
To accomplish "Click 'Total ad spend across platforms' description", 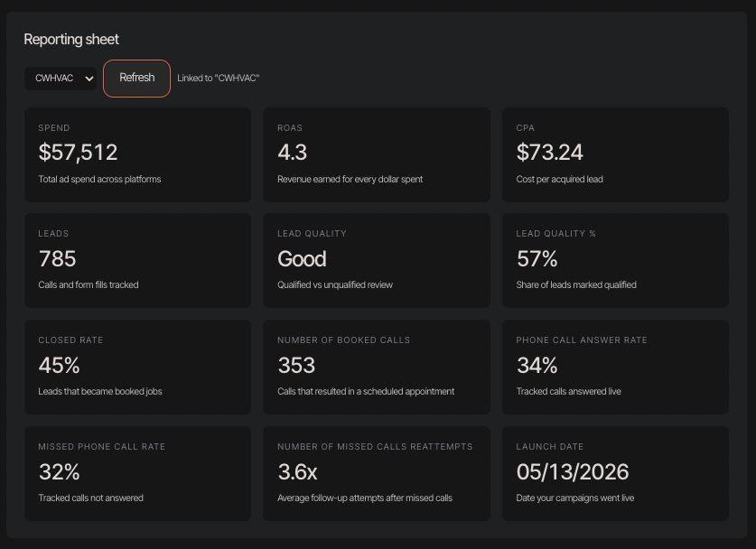I will tap(99, 180).
